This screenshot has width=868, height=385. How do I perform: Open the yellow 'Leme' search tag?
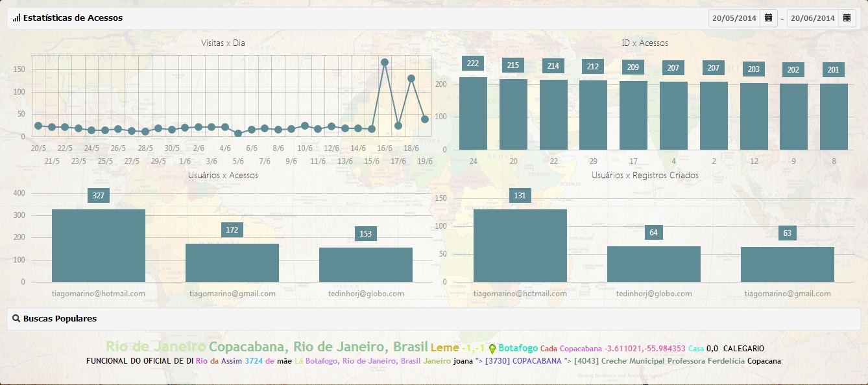444,347
